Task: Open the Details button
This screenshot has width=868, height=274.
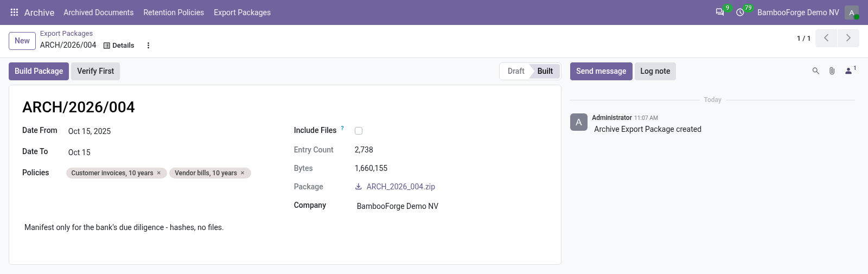Action: click(119, 46)
